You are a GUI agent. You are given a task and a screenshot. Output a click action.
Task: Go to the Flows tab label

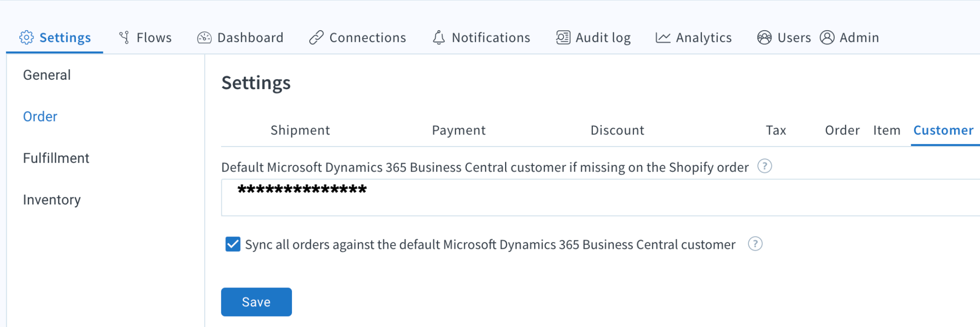tap(154, 38)
